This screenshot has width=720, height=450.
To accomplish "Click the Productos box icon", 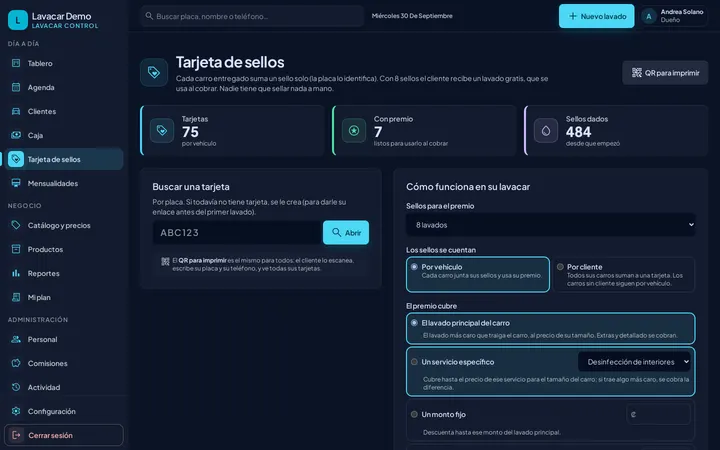I will [x=16, y=249].
